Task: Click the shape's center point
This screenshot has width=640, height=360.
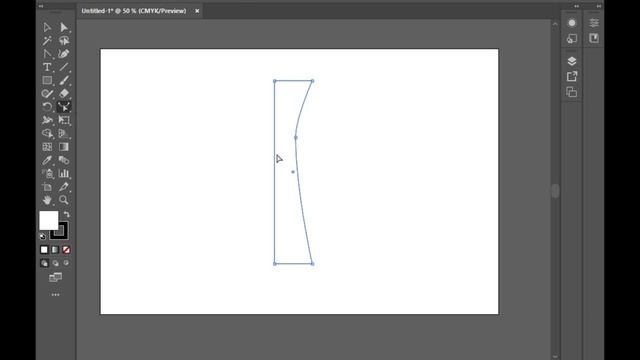Action: point(293,172)
